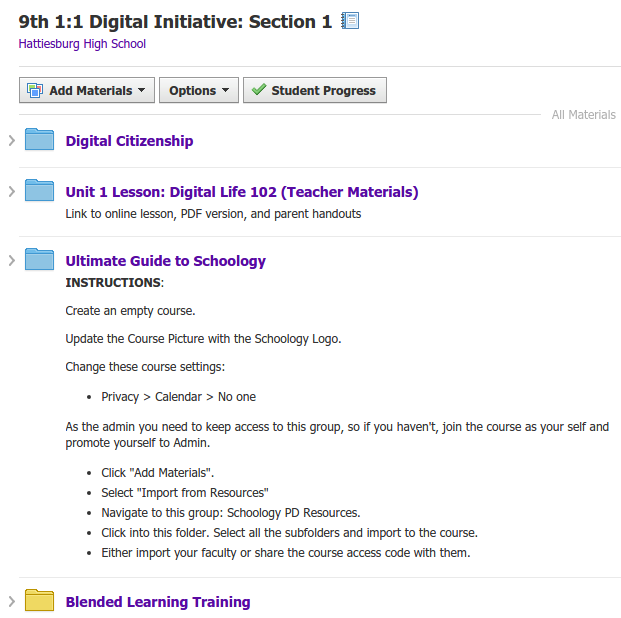
Task: Click the bullet 'Privacy > Calendar > No one'
Action: pyautogui.click(x=178, y=397)
